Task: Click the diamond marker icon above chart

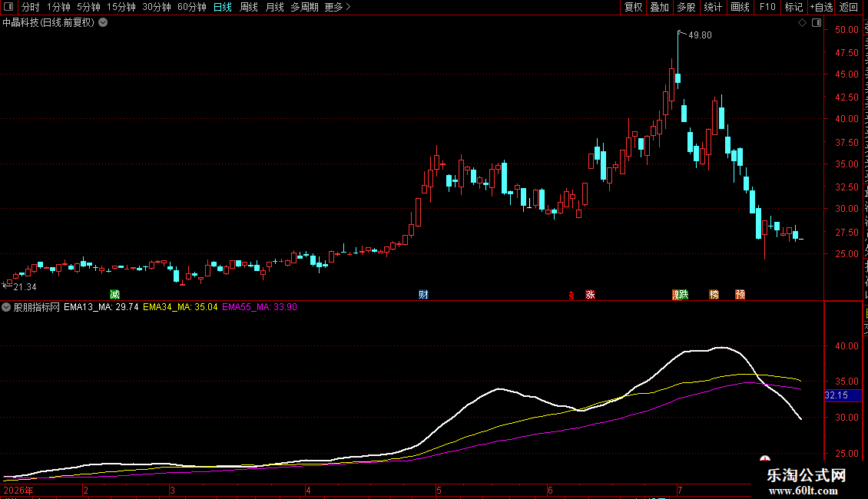Action: point(802,23)
